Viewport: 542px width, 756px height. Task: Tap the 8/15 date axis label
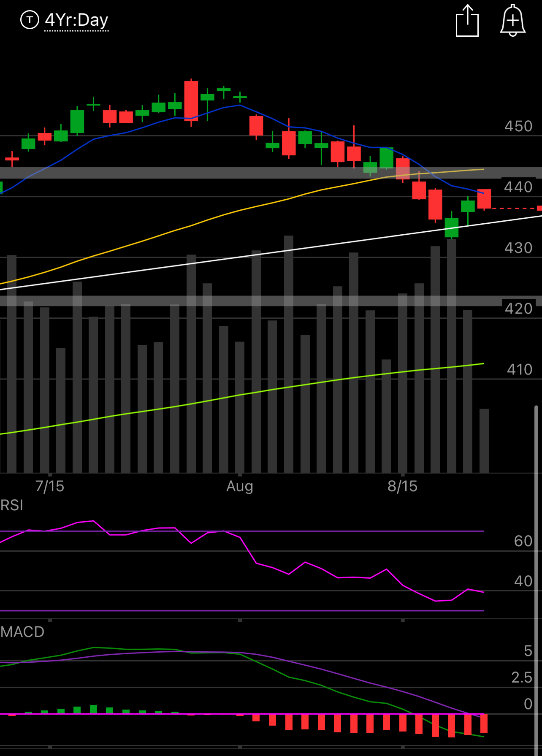pyautogui.click(x=403, y=486)
